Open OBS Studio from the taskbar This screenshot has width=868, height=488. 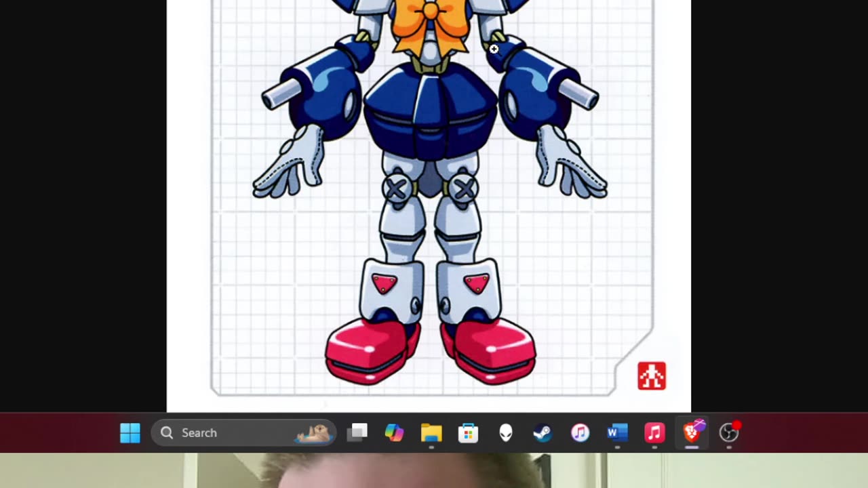click(x=729, y=432)
